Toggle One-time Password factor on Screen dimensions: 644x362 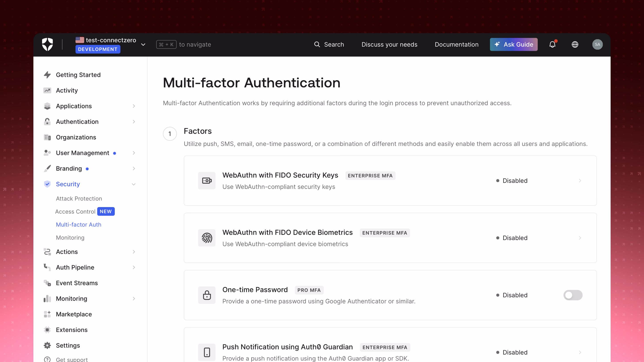573,295
